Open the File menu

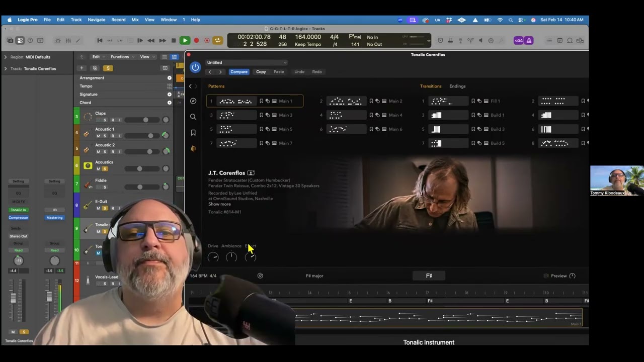47,20
